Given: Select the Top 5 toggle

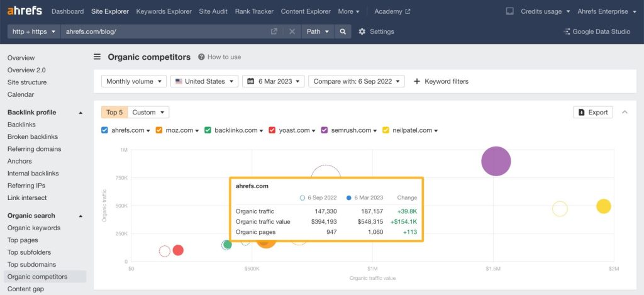Looking at the screenshot, I should pyautogui.click(x=114, y=112).
